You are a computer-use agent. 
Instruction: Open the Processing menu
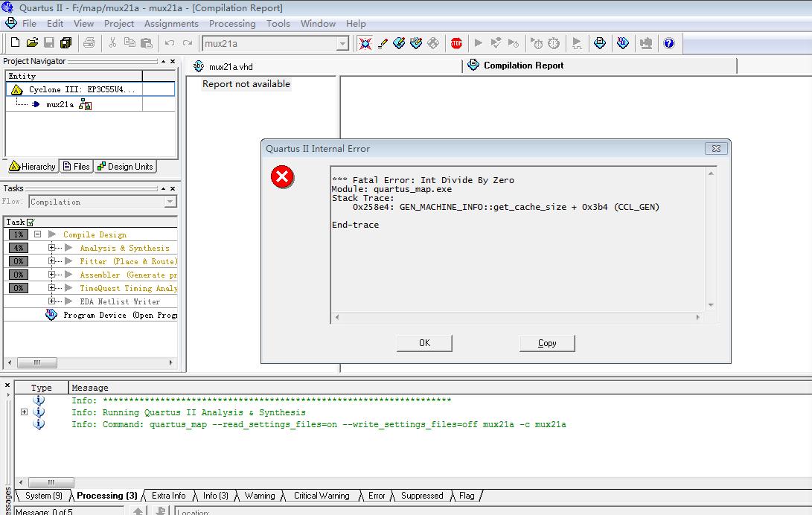232,24
